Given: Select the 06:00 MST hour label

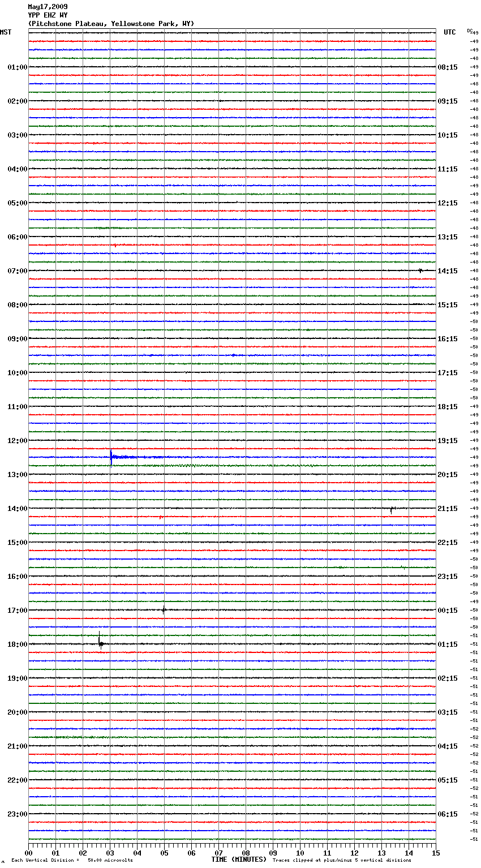Looking at the screenshot, I should tap(18, 237).
